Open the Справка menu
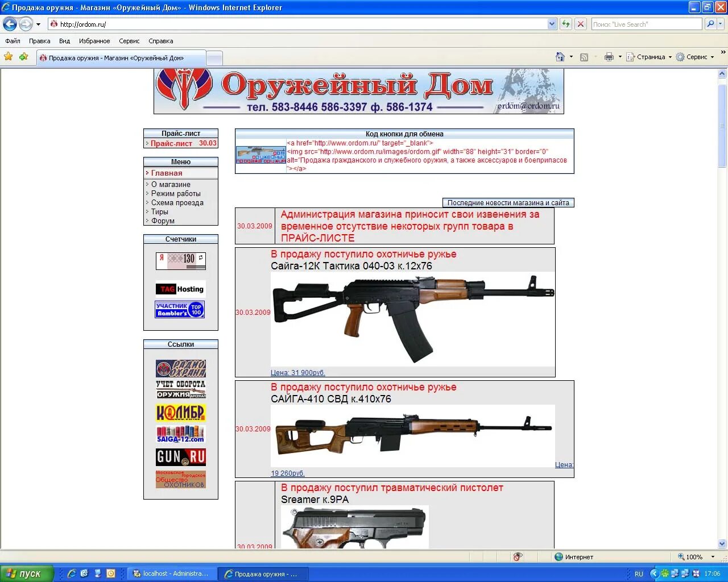Viewport: 728px width, 582px height. [x=160, y=41]
